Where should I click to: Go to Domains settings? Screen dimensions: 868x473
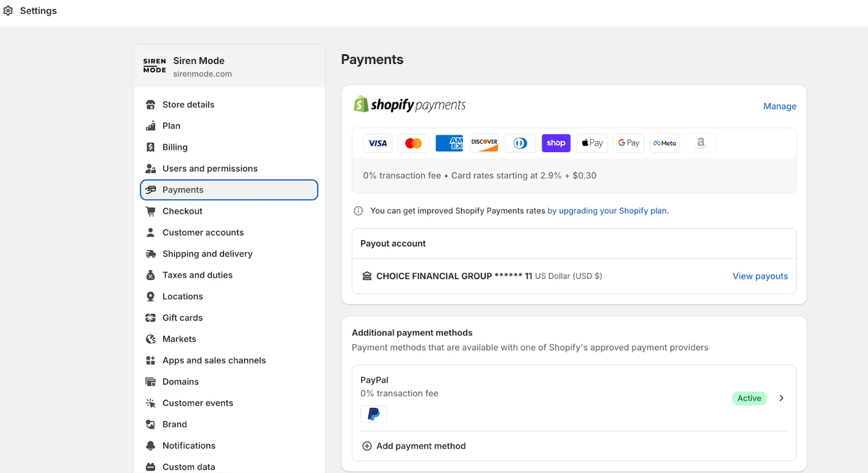tap(229, 382)
